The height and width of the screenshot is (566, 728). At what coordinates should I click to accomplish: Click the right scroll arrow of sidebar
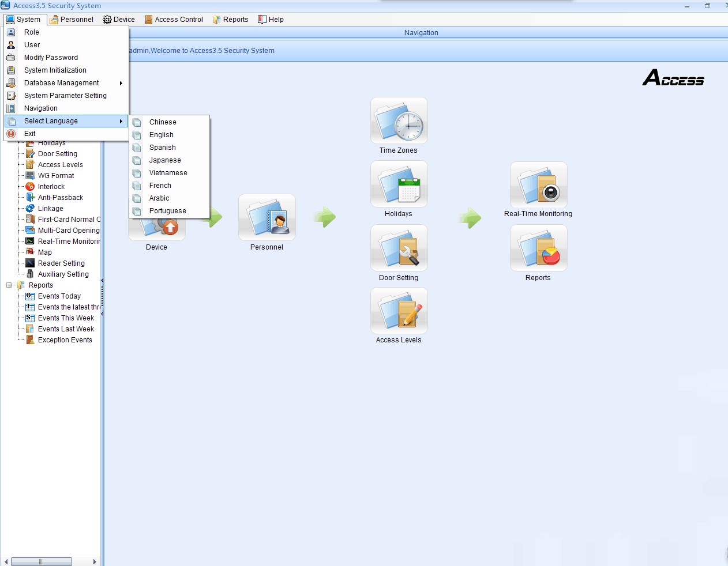tap(95, 561)
